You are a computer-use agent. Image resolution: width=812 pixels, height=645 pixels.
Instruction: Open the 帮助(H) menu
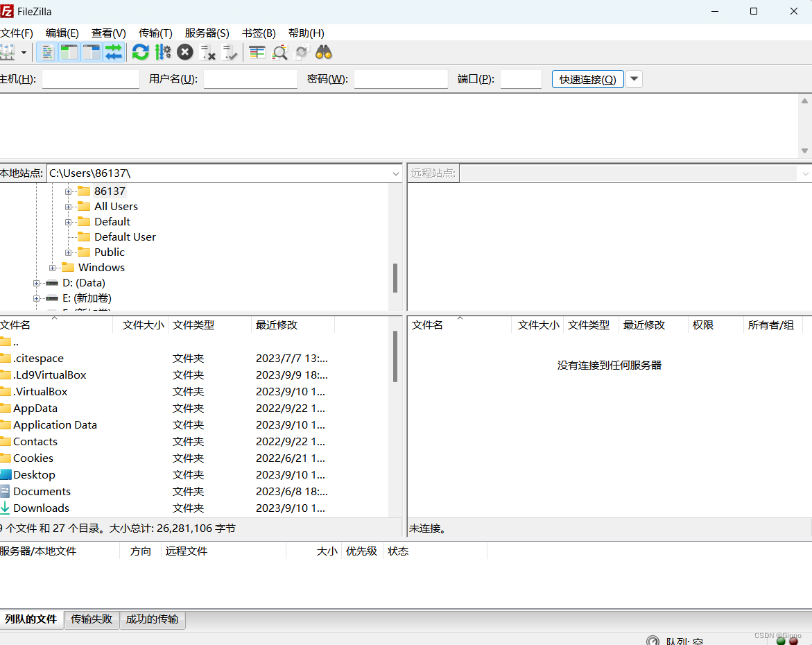pyautogui.click(x=306, y=33)
